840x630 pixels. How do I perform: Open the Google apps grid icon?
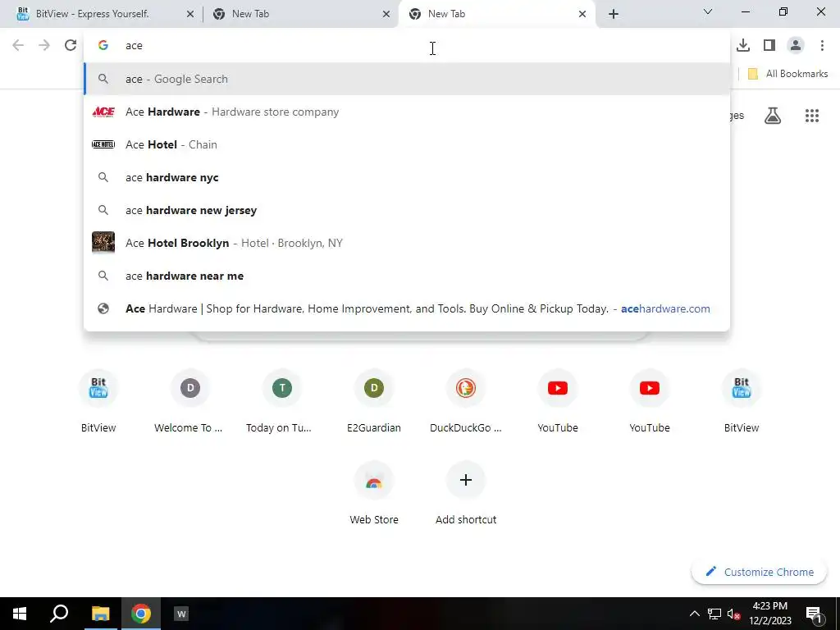(x=812, y=115)
